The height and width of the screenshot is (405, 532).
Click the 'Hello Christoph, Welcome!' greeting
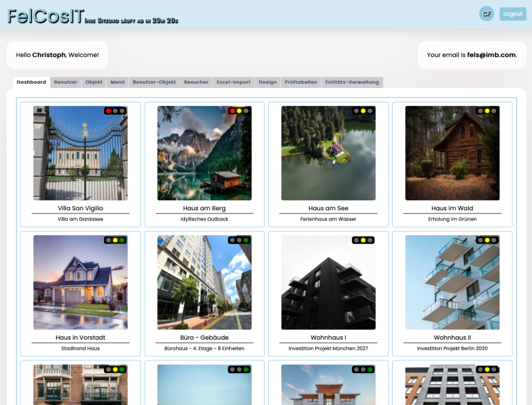[x=57, y=55]
